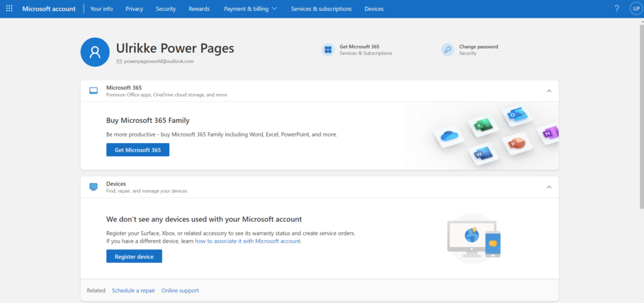Click the PowerPoint app icon

pos(517,143)
